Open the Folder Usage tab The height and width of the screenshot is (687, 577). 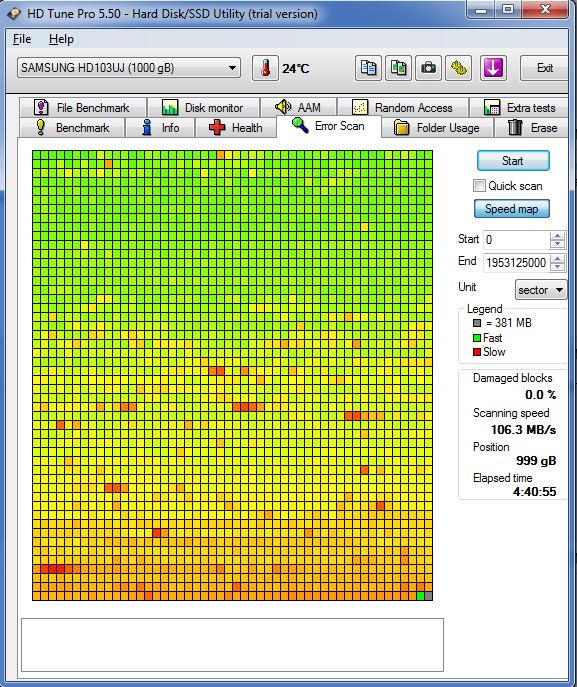pos(437,128)
